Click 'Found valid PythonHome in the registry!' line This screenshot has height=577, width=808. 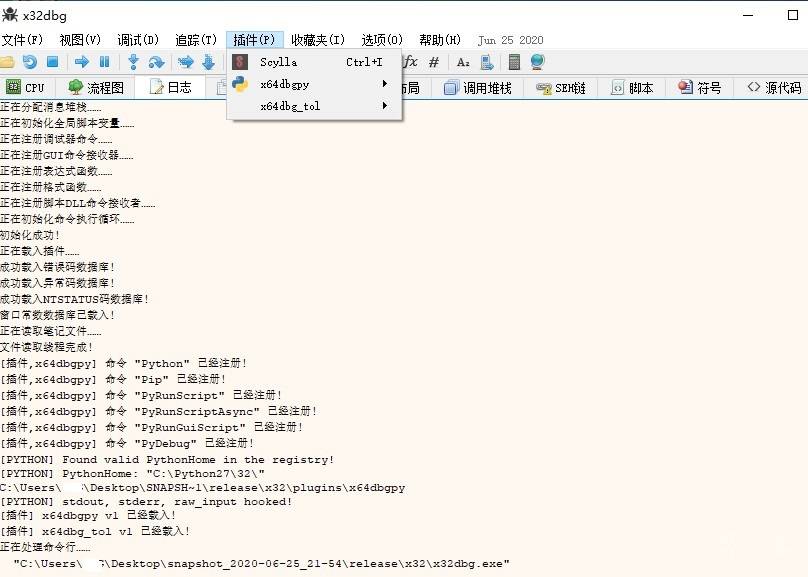pos(167,460)
